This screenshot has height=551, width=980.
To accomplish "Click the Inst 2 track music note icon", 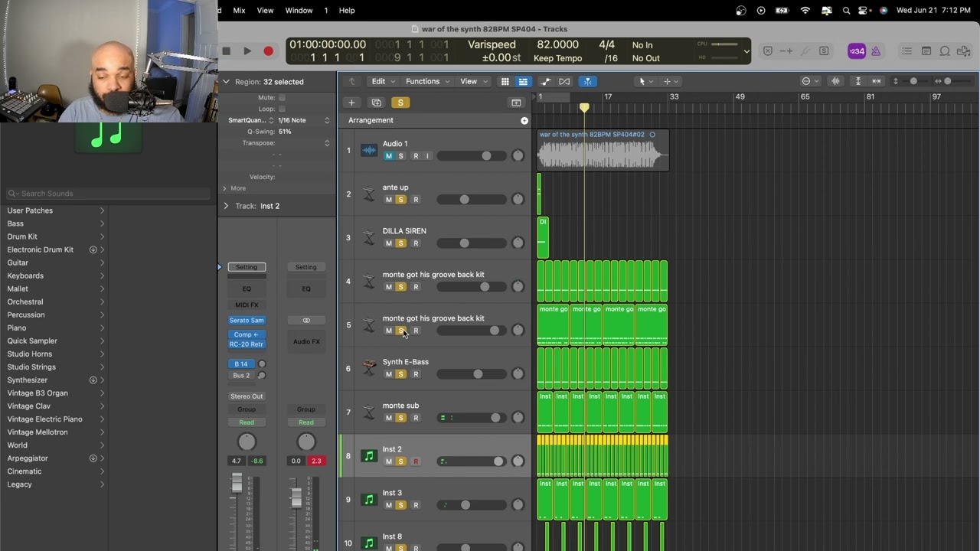I will [369, 456].
